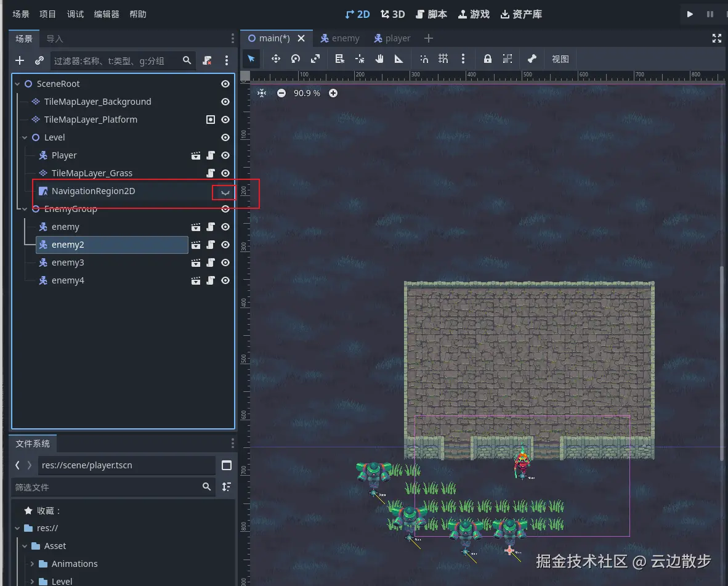
Task: Switch to the 脚本 script workspace
Action: coord(431,14)
